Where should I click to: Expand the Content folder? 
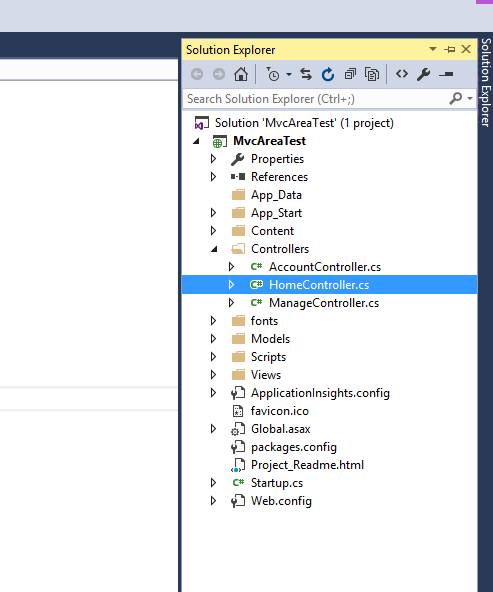[x=213, y=231]
